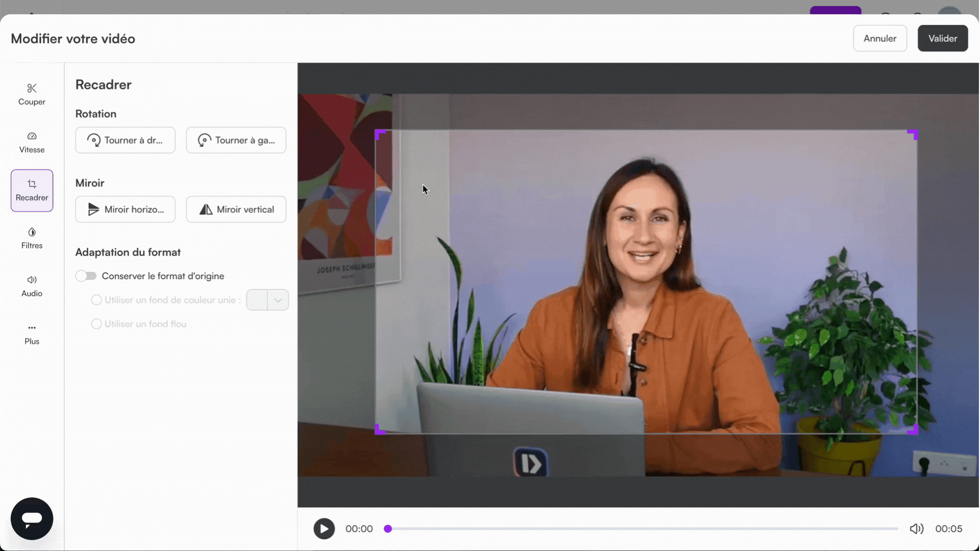Apply Miroir horizontal flip
The image size is (980, 551).
125,209
